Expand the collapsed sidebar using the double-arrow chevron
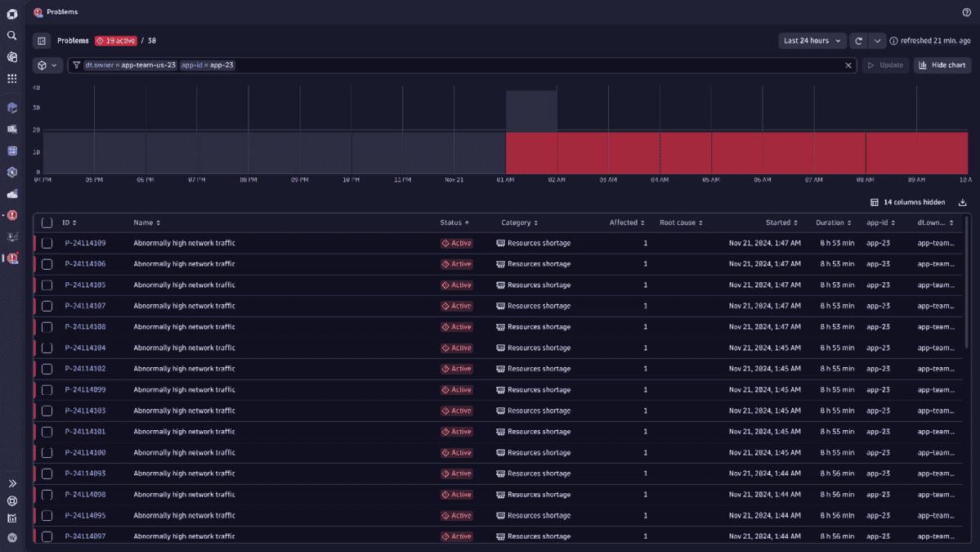 (11, 482)
